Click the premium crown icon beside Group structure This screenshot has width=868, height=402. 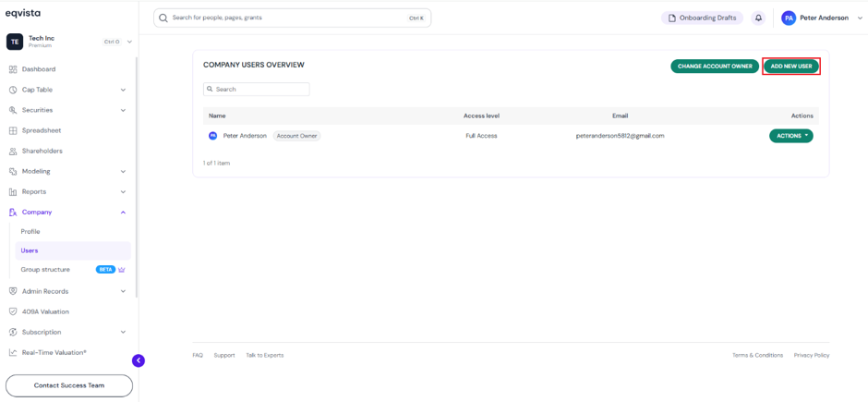(x=122, y=270)
